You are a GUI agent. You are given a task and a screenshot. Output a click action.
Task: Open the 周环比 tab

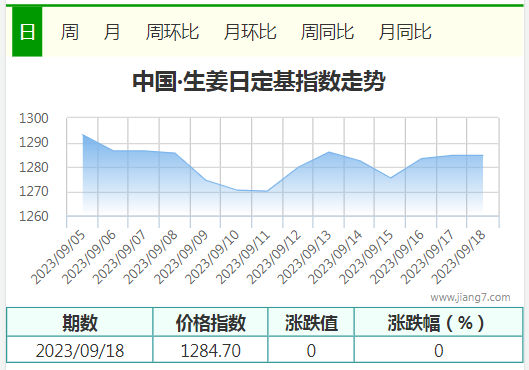pyautogui.click(x=172, y=32)
